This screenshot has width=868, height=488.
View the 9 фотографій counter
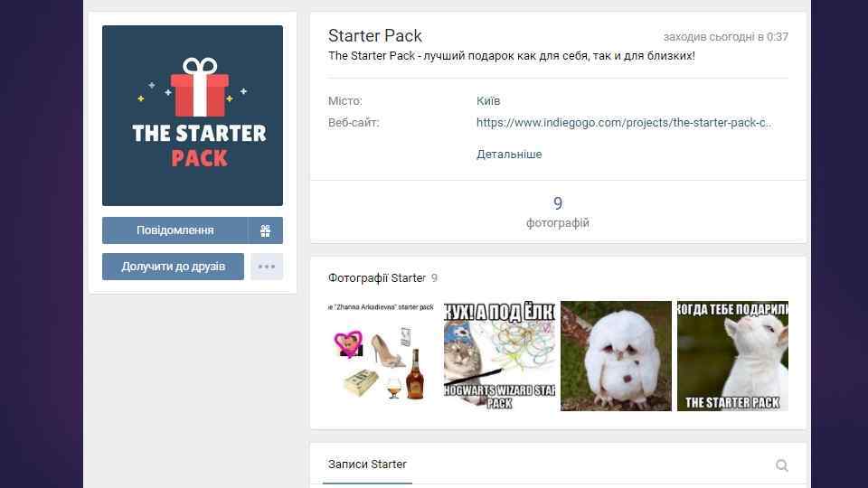click(x=558, y=211)
